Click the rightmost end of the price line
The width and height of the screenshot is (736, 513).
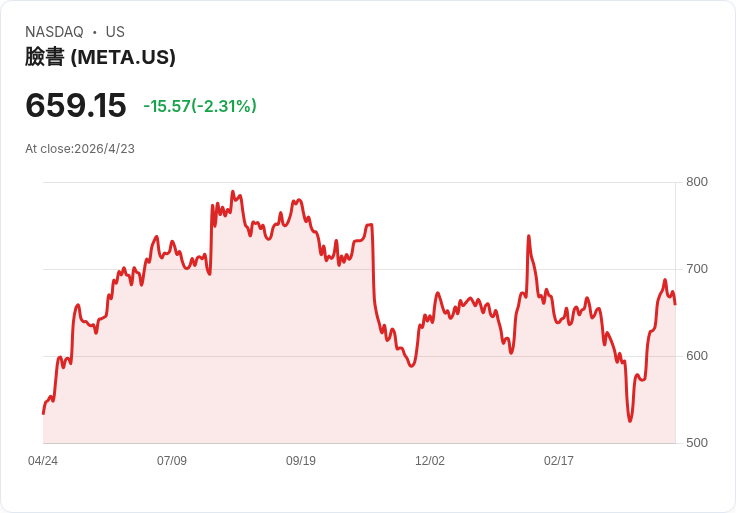[x=675, y=304]
